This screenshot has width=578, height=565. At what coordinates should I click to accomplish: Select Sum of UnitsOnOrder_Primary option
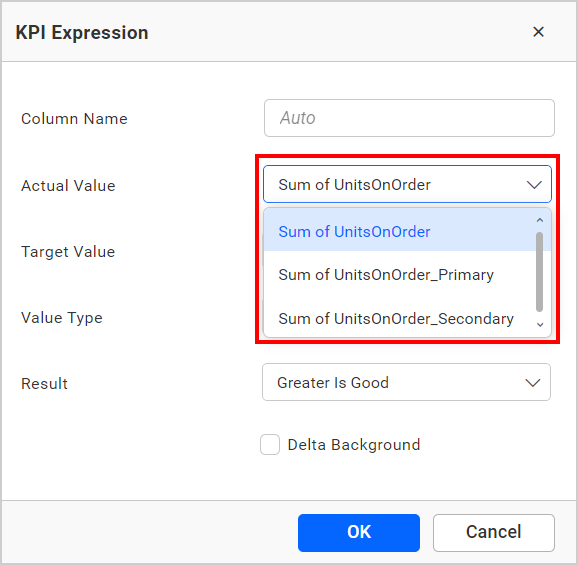click(400, 275)
